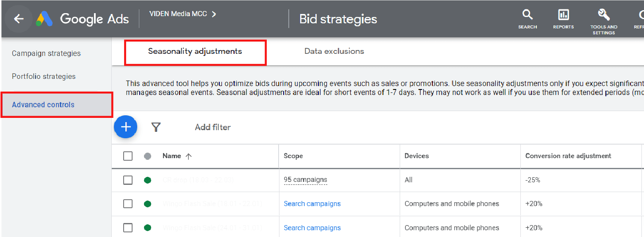Click the Add filter field
This screenshot has width=644, height=237.
click(x=213, y=127)
